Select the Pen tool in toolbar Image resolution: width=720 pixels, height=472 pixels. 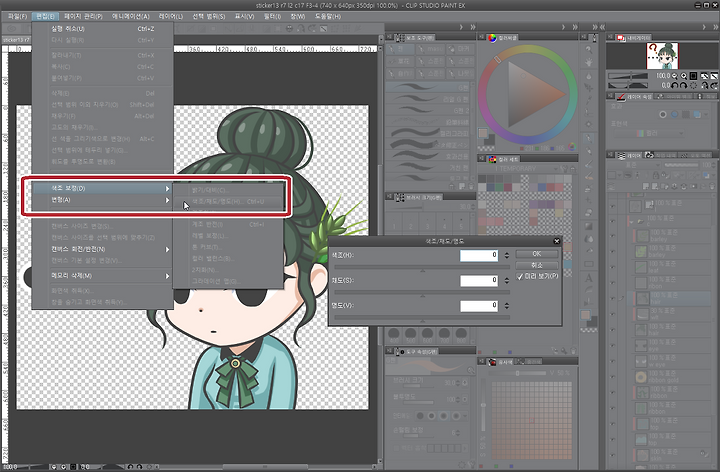pos(589,138)
